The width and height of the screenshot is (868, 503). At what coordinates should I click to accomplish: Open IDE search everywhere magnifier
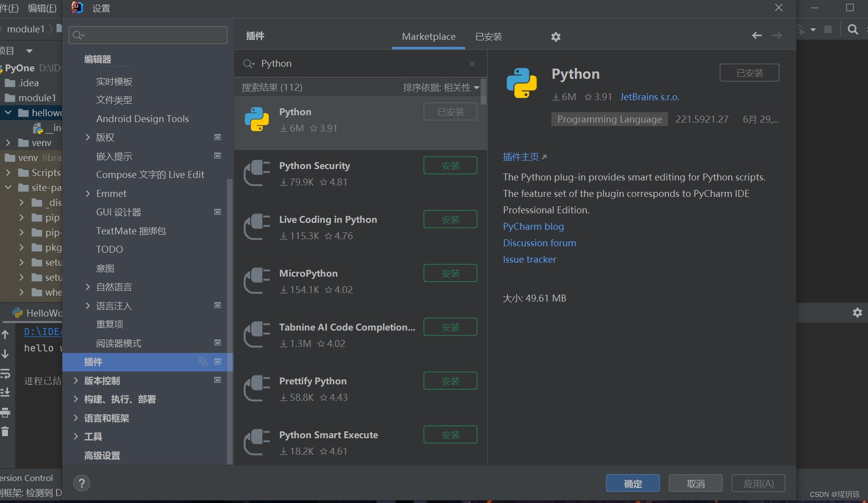853,29
